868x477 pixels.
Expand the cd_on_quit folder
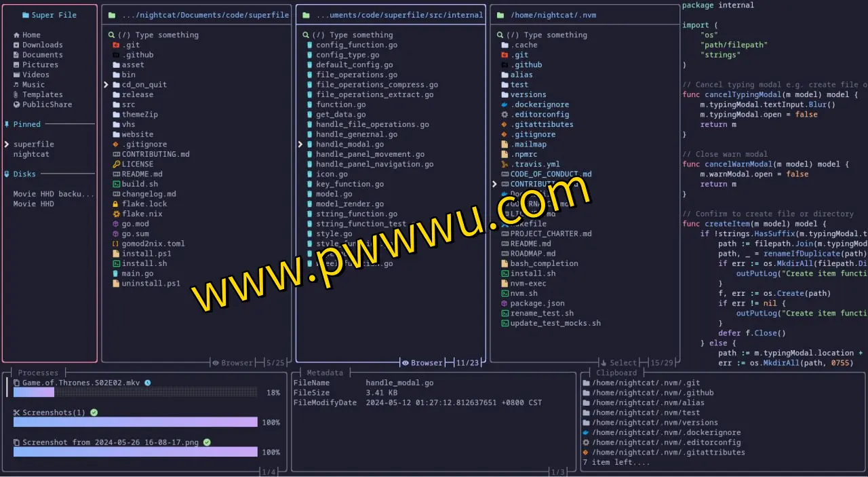coord(144,85)
